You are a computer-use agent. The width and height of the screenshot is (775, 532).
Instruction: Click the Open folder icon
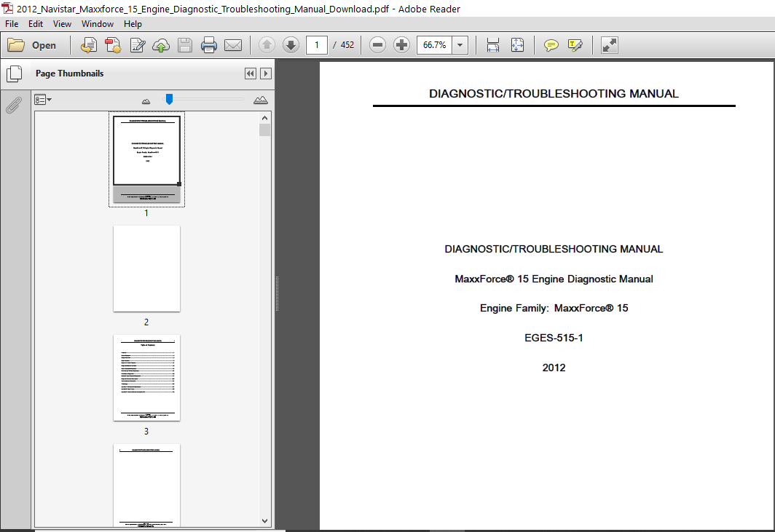(x=16, y=45)
